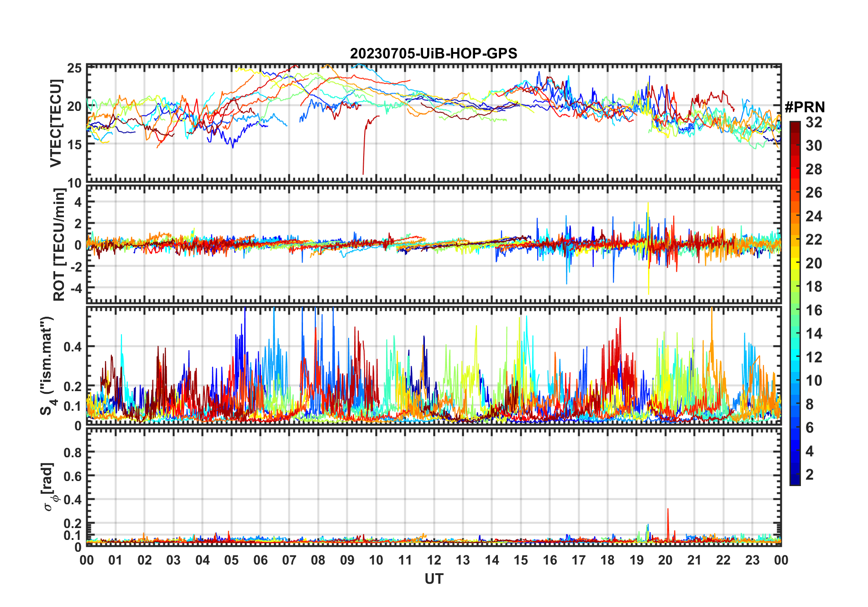Select the -2 tick on the ROT axis
The height and width of the screenshot is (607, 868).
click(x=76, y=267)
